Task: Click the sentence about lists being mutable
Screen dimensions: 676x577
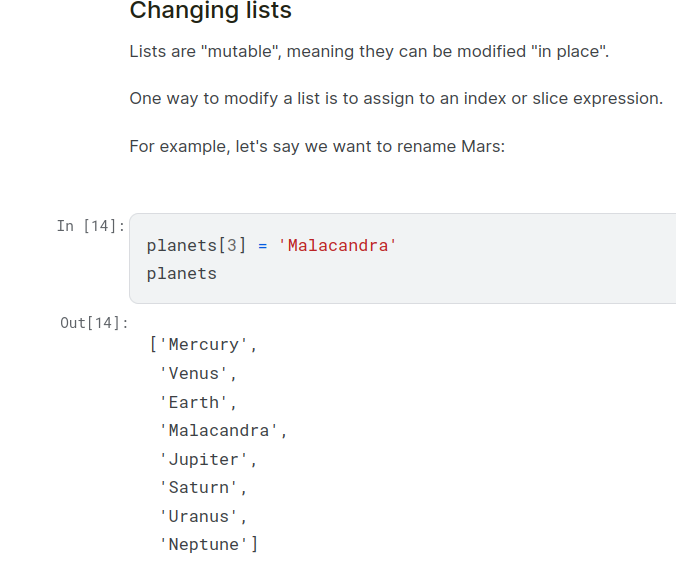Action: pos(369,51)
